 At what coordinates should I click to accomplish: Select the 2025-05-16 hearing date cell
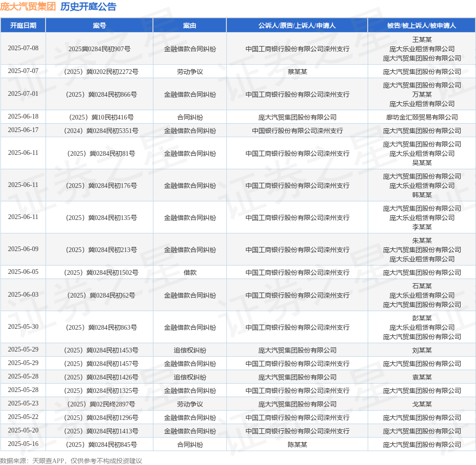coord(23,444)
